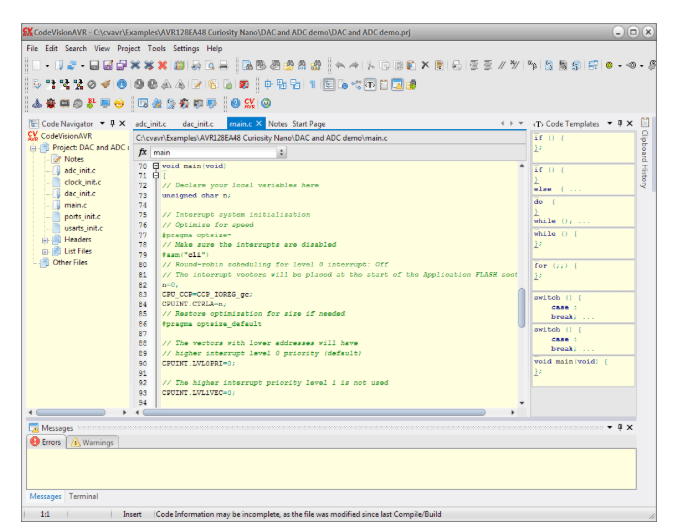This screenshot has height=528, width=679.
Task: Expand the List Files tree node
Action: click(x=45, y=251)
